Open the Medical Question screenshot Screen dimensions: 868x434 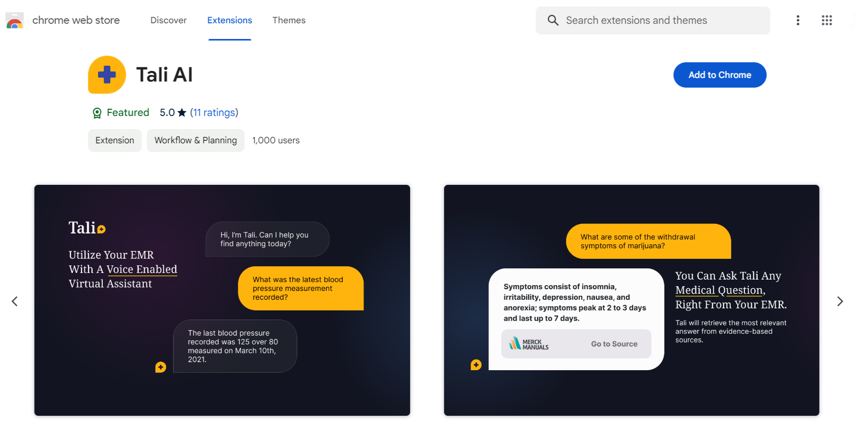point(632,300)
